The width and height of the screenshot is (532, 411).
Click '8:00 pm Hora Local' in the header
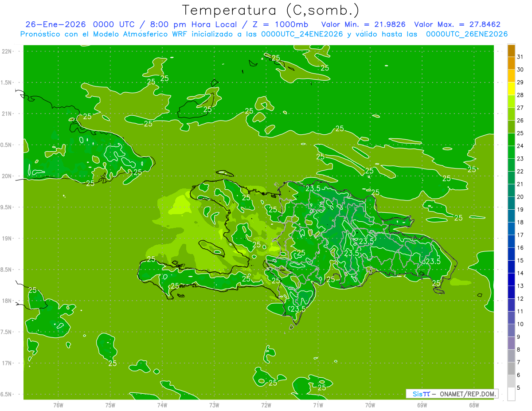194,24
